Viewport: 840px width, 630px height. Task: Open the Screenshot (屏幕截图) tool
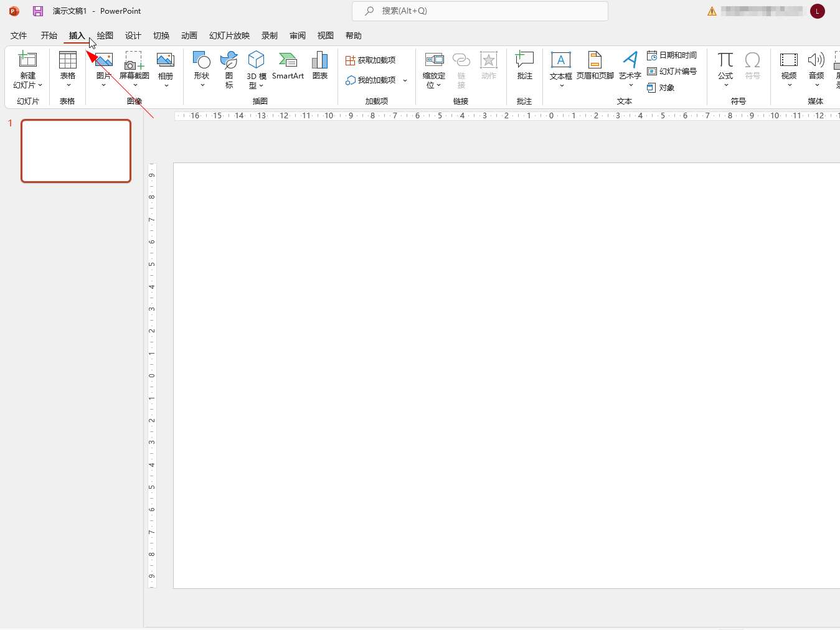(x=134, y=60)
